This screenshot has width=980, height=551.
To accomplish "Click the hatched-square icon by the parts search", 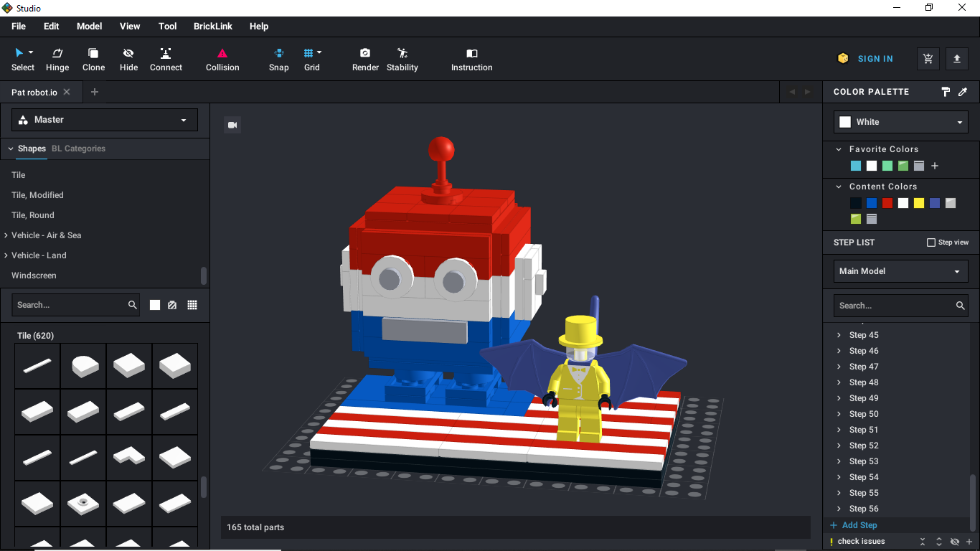I will 172,305.
